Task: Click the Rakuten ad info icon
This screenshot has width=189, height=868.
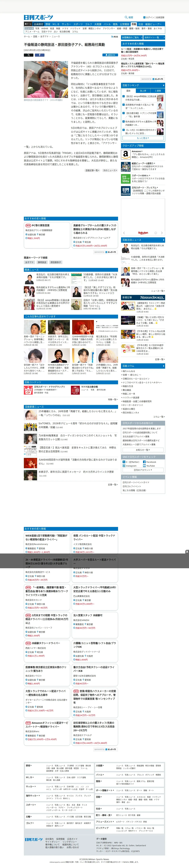Action: tap(155, 233)
